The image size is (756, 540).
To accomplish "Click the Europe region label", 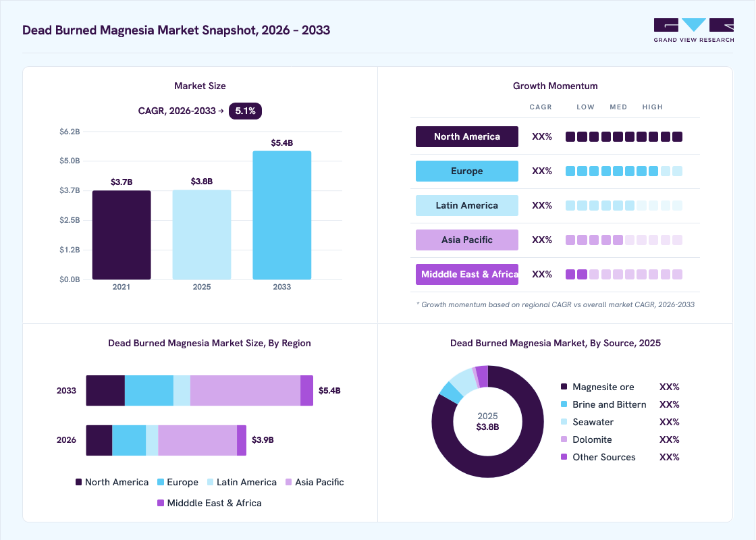I will 466,171.
